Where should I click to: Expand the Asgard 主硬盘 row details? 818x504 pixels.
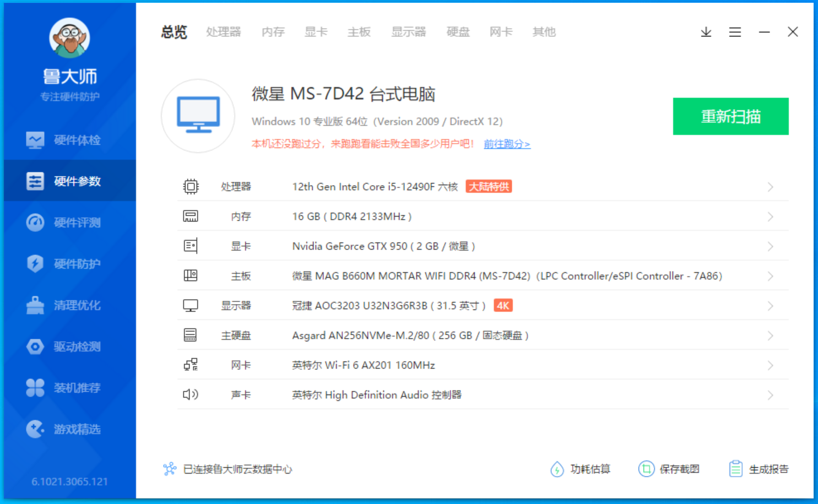770,335
